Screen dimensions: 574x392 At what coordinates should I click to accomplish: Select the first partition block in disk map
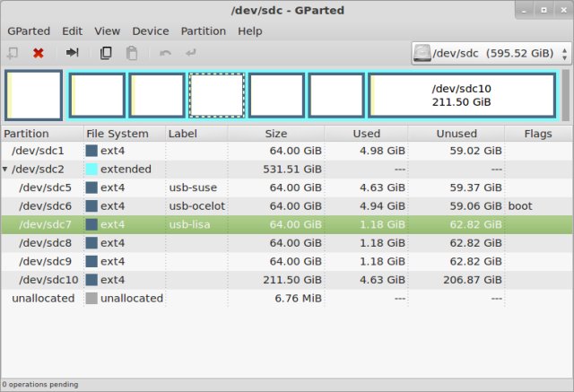coord(34,95)
